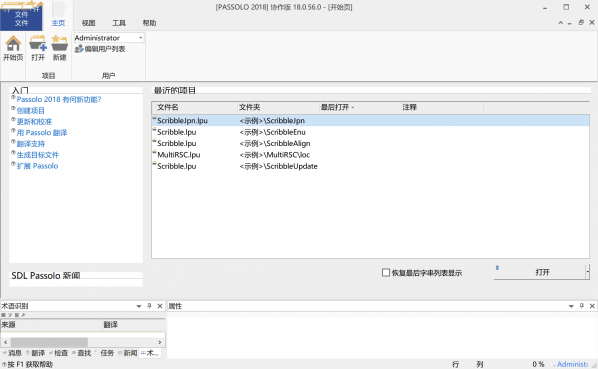Click the Administ... user in status bar
This screenshot has width=598, height=369.
(571, 364)
